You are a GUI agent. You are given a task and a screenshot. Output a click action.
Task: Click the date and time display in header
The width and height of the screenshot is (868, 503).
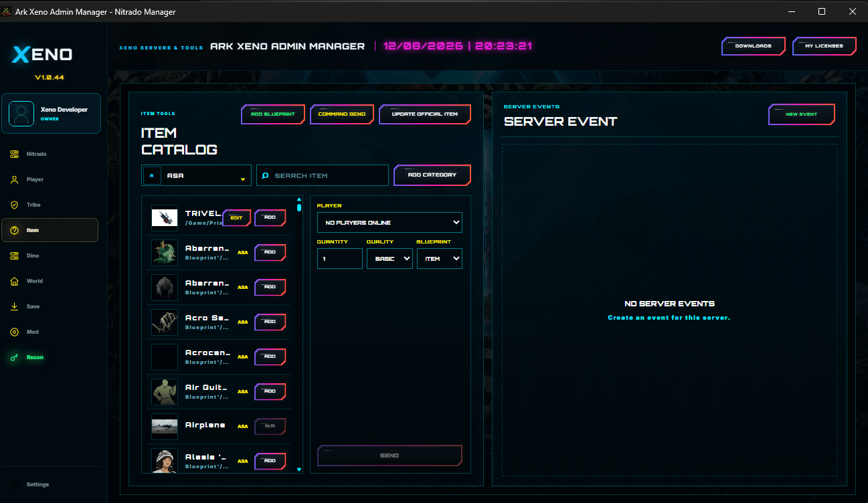click(x=458, y=46)
